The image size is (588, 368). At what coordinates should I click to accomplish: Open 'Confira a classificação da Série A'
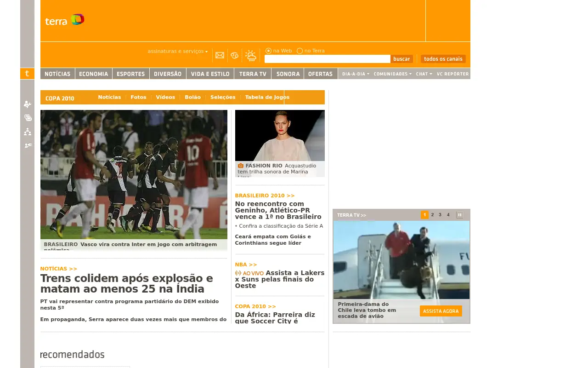(x=281, y=226)
